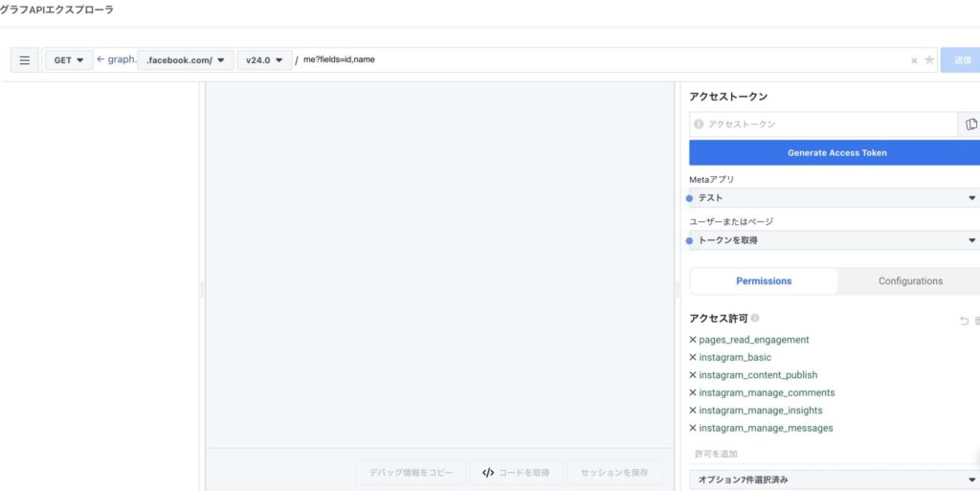Expand the トークンを取得 dropdown

click(835, 240)
